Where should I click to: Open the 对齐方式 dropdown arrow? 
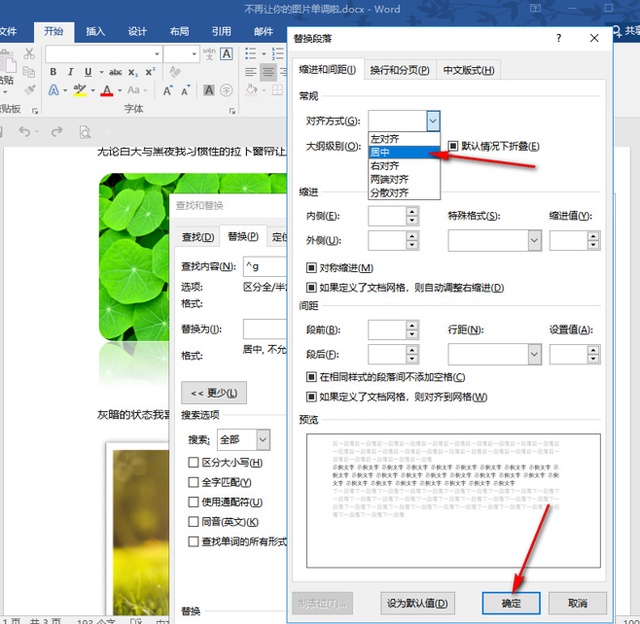pyautogui.click(x=433, y=121)
